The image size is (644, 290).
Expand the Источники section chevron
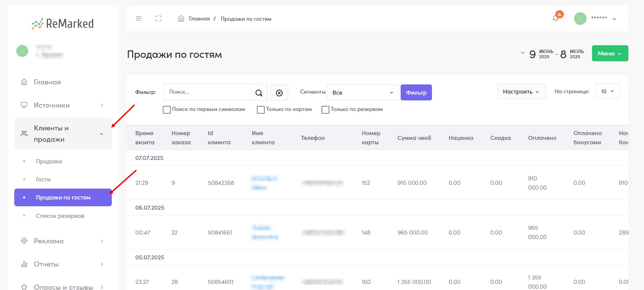coord(102,105)
